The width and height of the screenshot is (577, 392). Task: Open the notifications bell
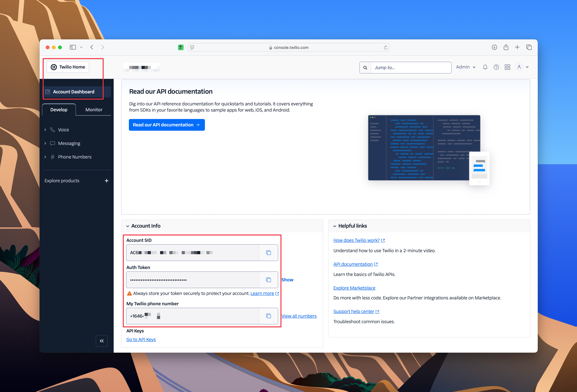point(485,67)
